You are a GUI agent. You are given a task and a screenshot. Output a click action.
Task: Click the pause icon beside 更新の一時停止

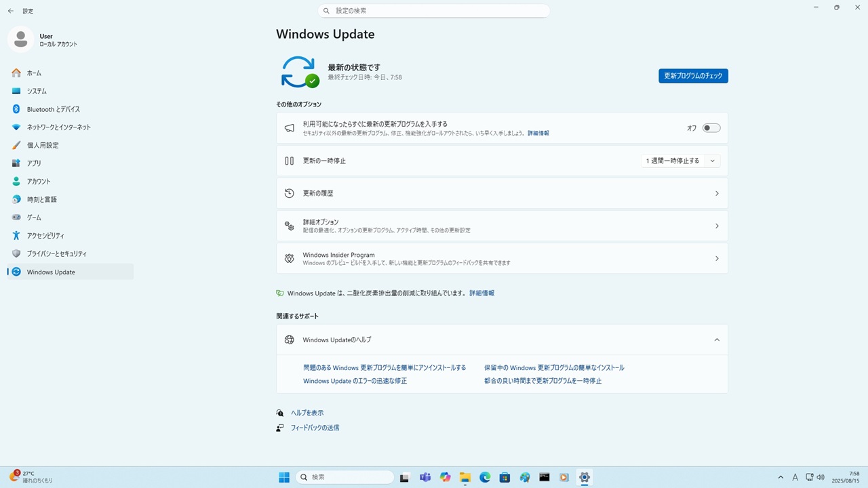[x=290, y=161]
